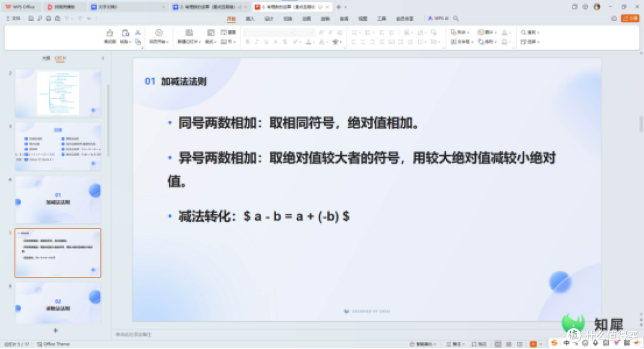The height and width of the screenshot is (349, 644).
Task: Click the Underline U icon
Action: (x=266, y=42)
